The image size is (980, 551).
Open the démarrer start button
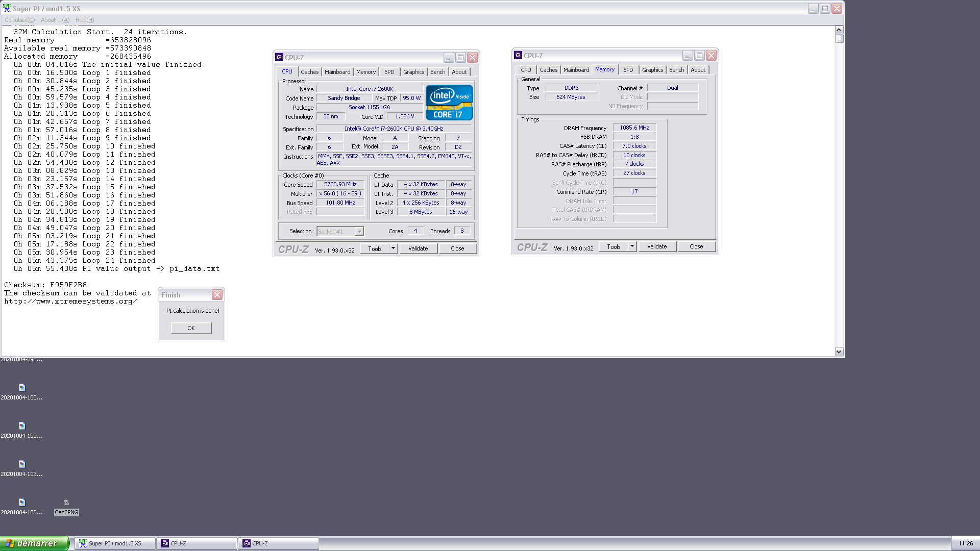[x=34, y=543]
